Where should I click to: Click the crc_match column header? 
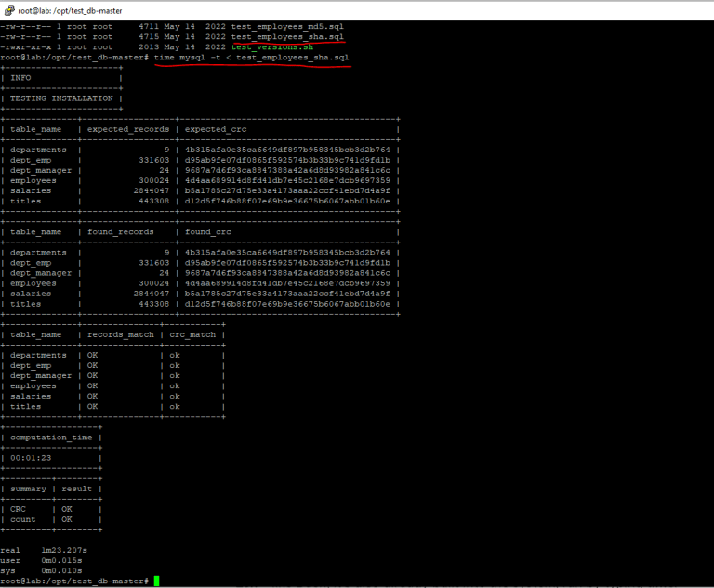coord(192,334)
